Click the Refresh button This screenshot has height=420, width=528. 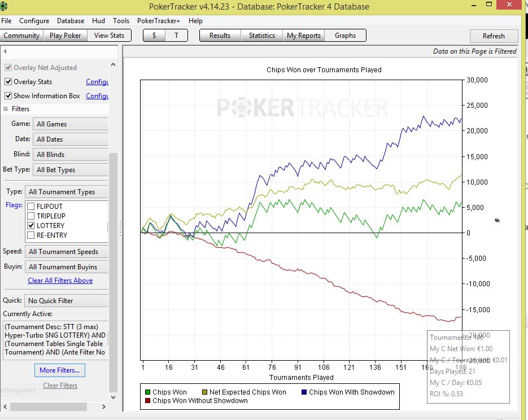point(494,36)
